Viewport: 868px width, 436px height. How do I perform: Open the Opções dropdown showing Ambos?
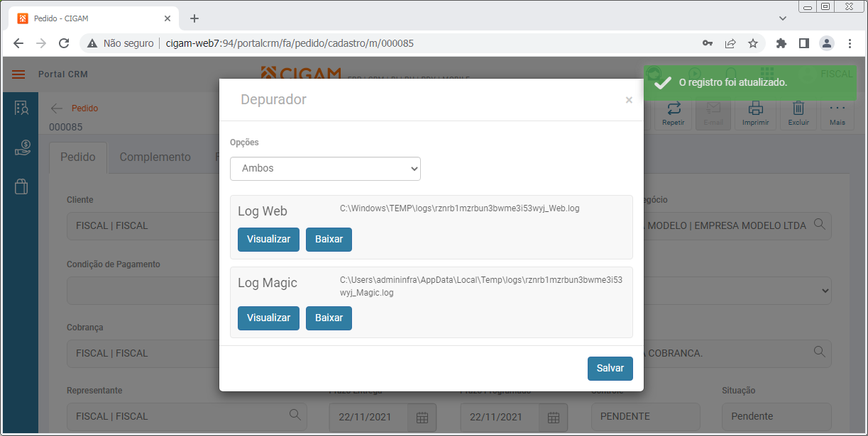click(x=325, y=169)
